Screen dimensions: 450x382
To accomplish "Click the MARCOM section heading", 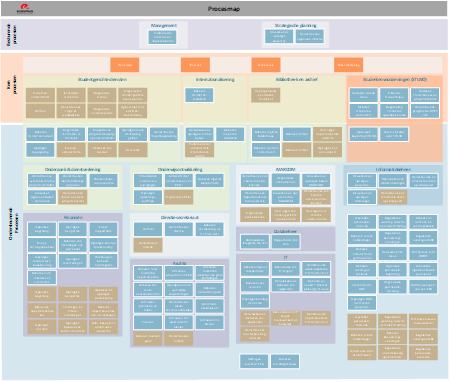I will (285, 169).
